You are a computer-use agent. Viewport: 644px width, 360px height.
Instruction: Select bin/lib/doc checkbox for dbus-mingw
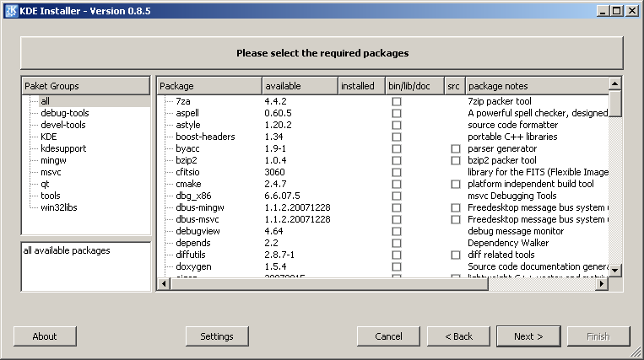397,208
